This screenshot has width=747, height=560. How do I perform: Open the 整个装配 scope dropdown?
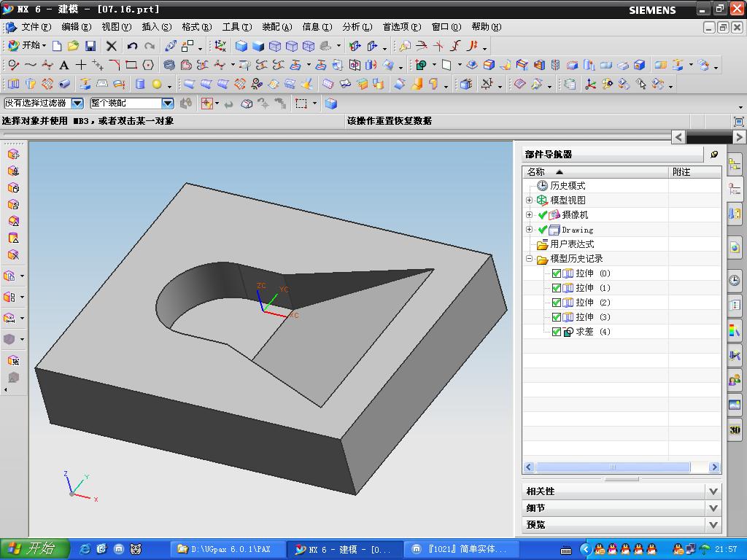pos(167,103)
